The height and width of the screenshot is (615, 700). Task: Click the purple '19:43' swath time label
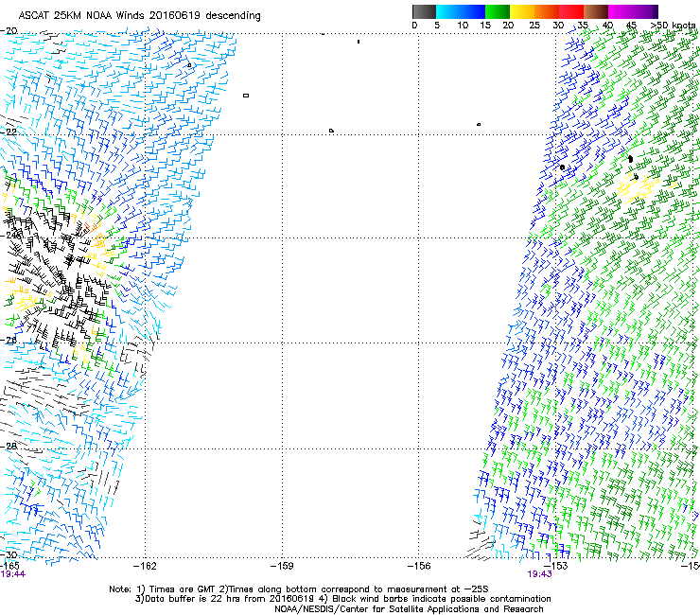tap(539, 574)
